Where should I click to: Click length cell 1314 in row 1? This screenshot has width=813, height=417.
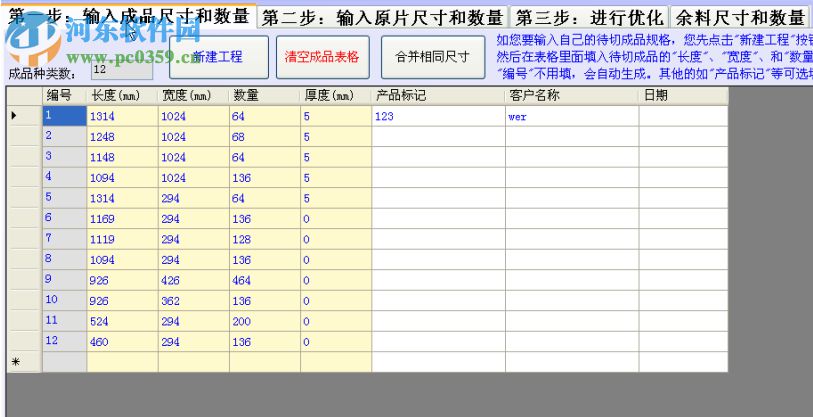pos(122,116)
